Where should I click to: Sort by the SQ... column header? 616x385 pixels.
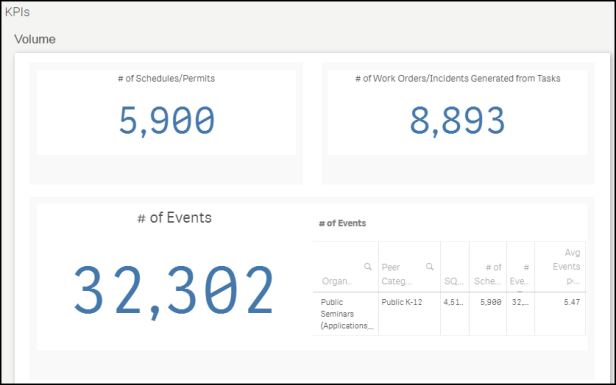click(454, 281)
